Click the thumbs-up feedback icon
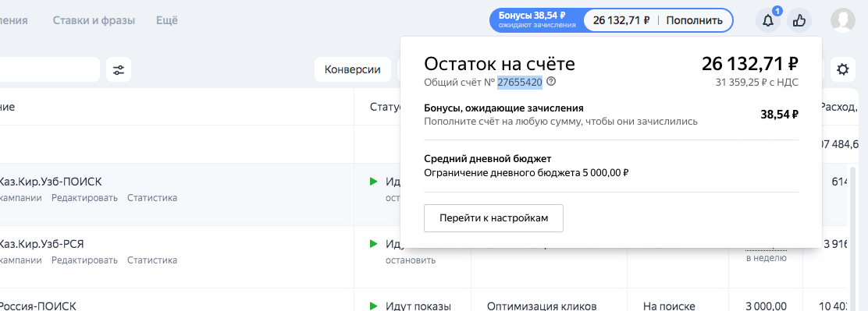The image size is (868, 311). 799,21
